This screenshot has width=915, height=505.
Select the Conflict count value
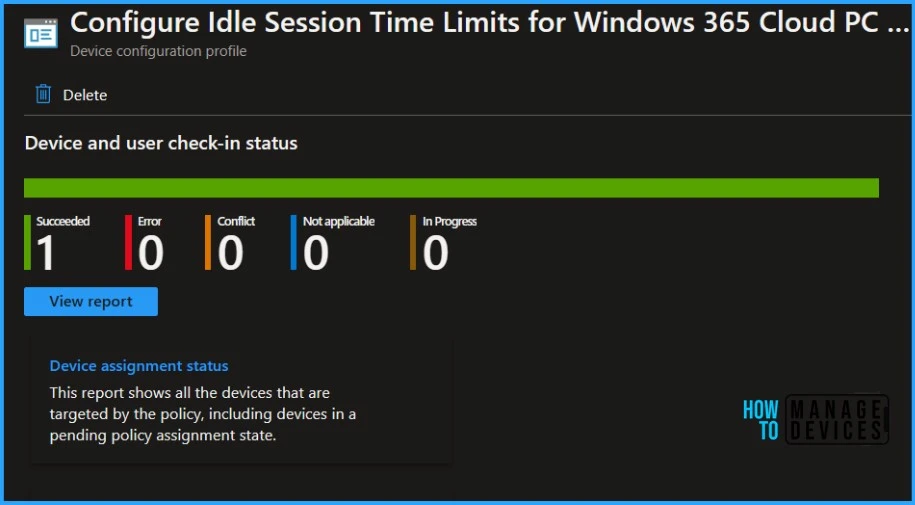coord(231,254)
